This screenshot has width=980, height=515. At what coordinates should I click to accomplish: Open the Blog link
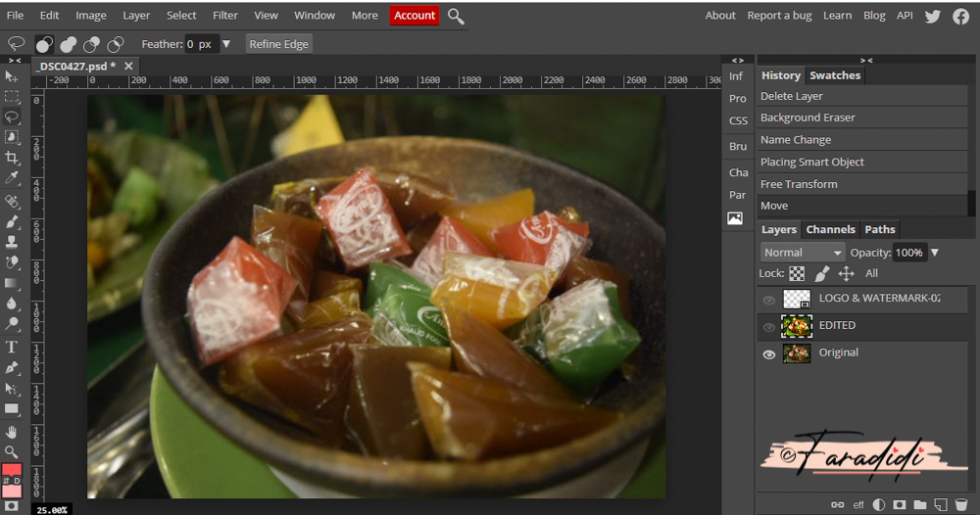874,16
